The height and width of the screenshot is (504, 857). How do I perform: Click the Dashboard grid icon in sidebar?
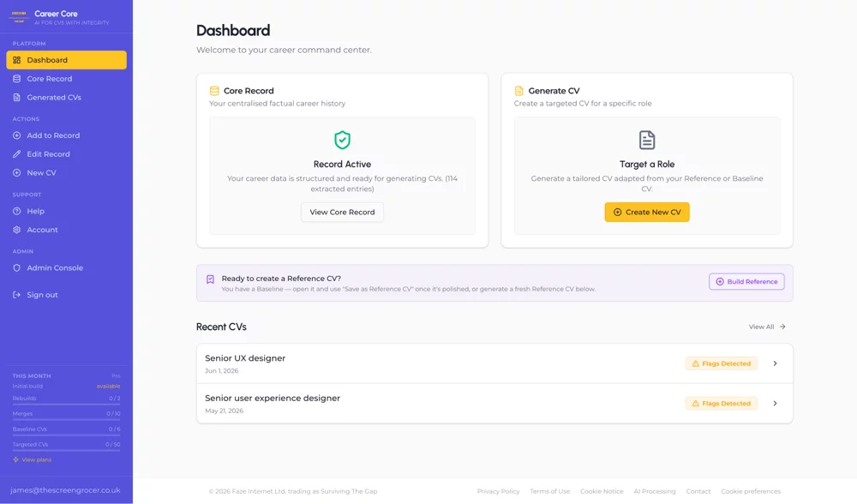(17, 60)
